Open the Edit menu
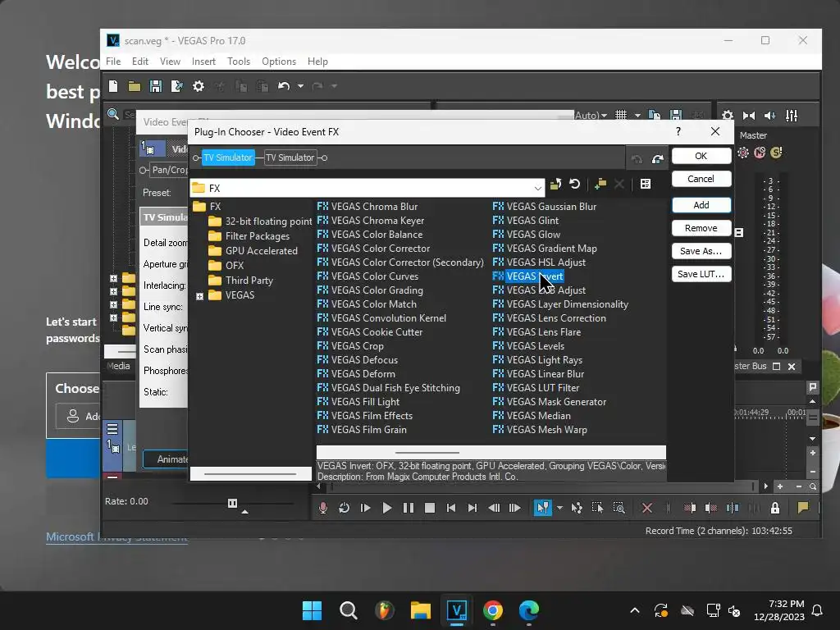The width and height of the screenshot is (840, 630). [139, 62]
